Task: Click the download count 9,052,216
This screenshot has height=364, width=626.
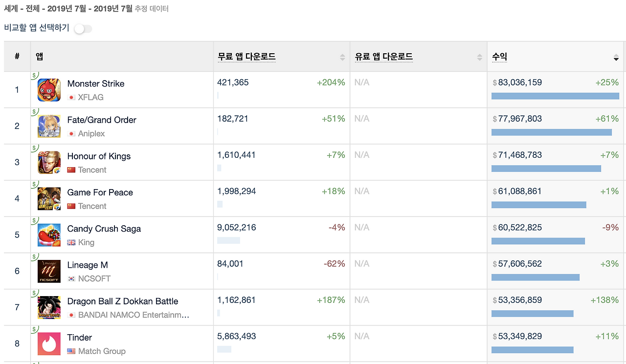Action: tap(237, 228)
